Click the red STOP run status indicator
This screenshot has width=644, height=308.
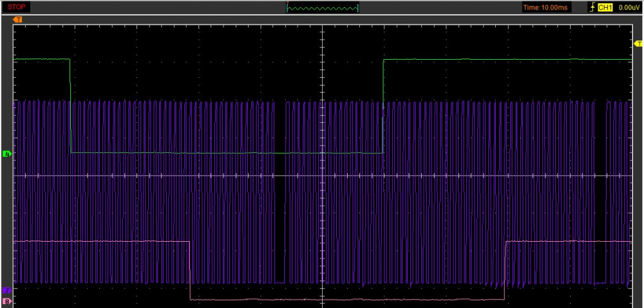[18, 7]
